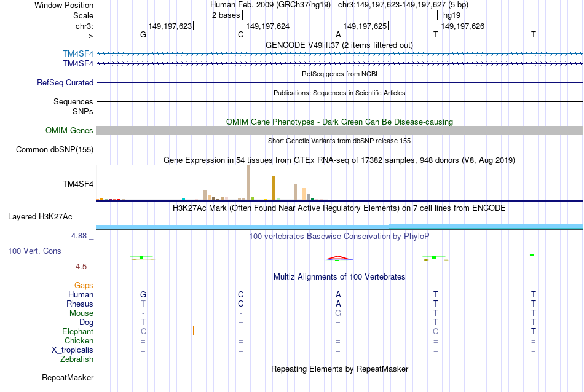Viewport: 584px width, 392px height.
Task: Click 'Publications: Sequences in Scientific Articles' title
Action: coord(339,93)
